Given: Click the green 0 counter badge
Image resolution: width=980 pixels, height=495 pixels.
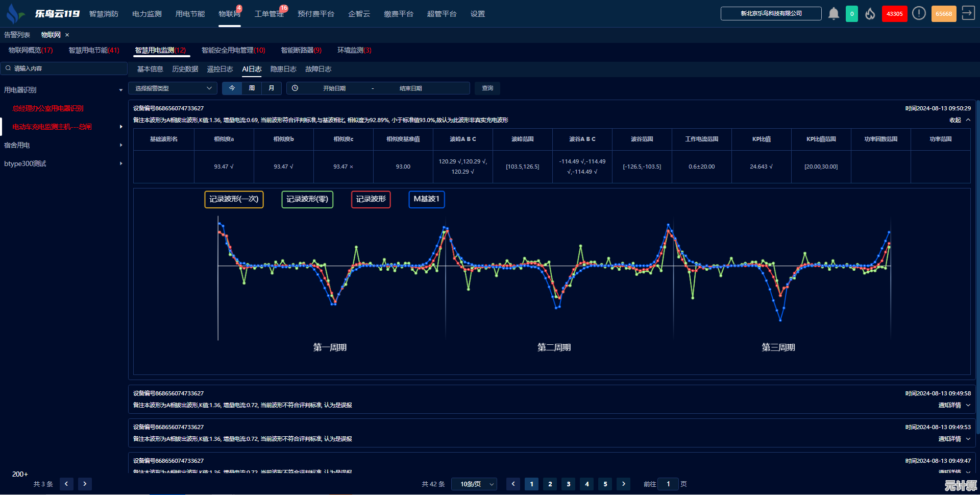Looking at the screenshot, I should click(852, 14).
